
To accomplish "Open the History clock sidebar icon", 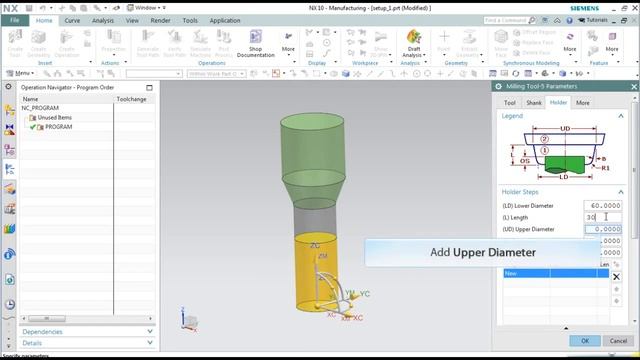I will 10,304.
